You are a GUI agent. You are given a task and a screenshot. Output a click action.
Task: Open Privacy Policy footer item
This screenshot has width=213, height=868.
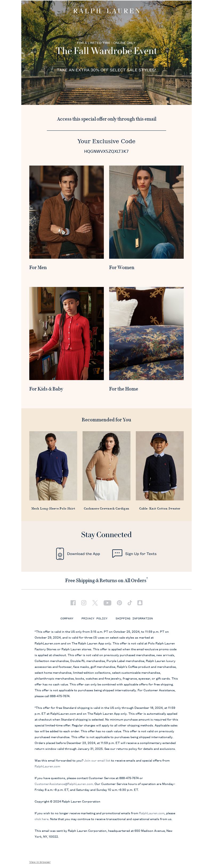point(94,618)
